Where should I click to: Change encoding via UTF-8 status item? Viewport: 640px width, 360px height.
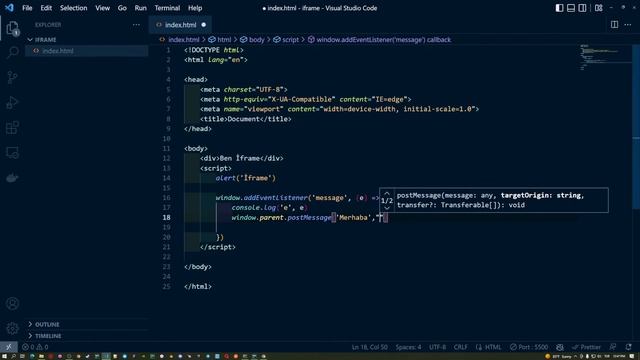click(x=438, y=347)
